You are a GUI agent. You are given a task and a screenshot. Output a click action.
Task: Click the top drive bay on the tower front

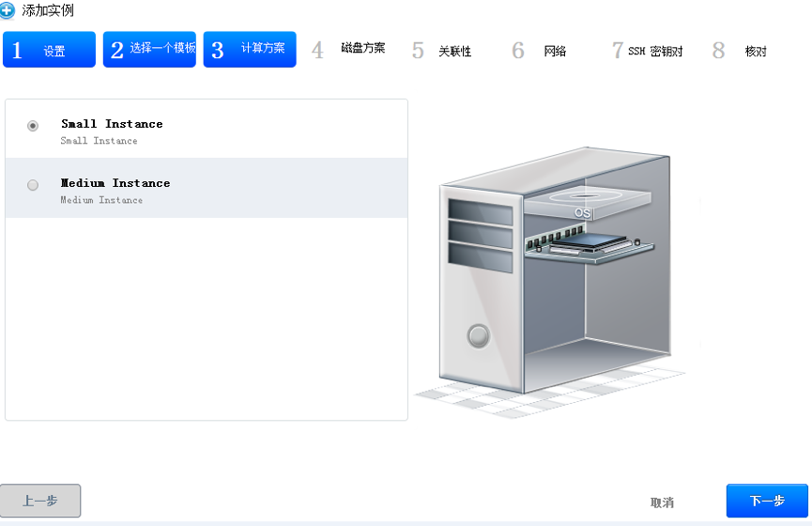tap(480, 212)
